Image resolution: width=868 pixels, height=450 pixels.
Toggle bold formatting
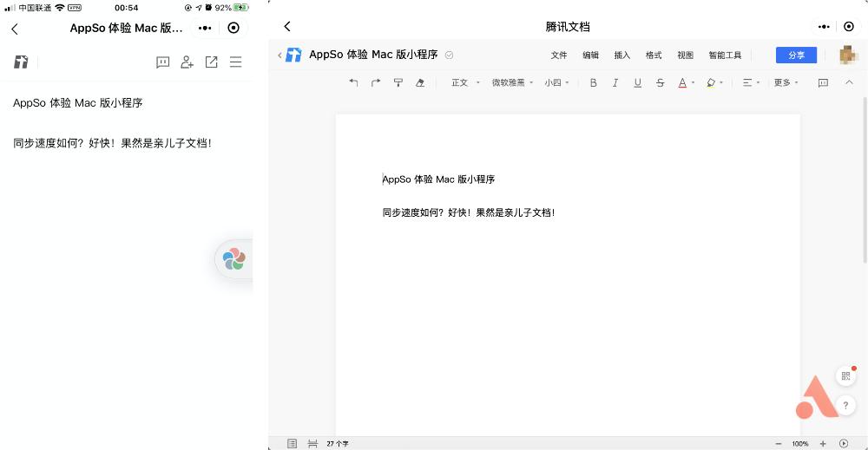[594, 83]
